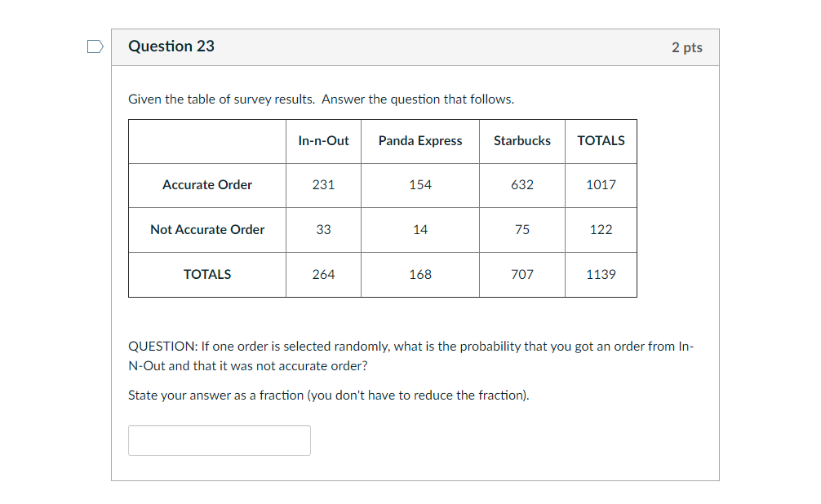
Task: Click the 2 pts label
Action: pyautogui.click(x=687, y=47)
